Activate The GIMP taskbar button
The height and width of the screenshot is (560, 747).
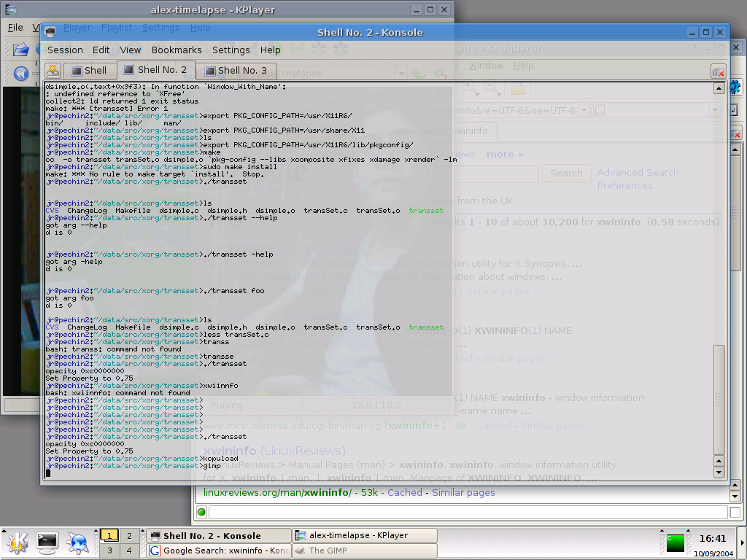coord(365,551)
